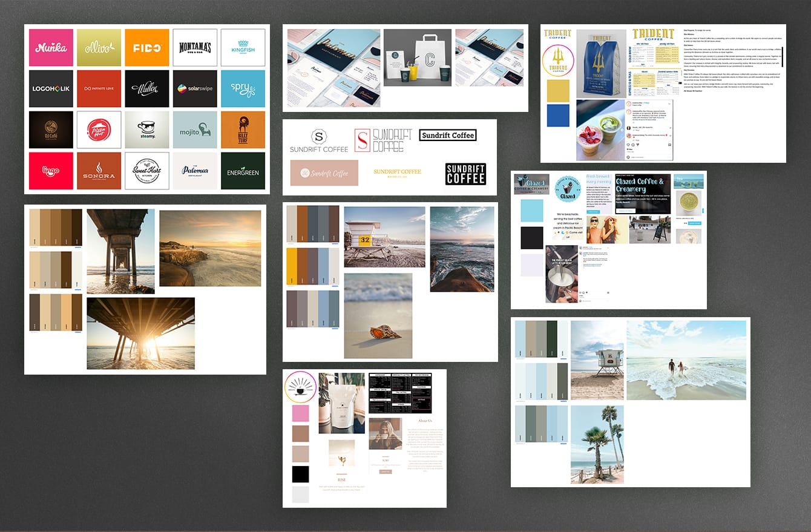Viewport: 811px width, 532px height.
Task: Click the sunburst coffee cup circle logo
Action: pos(301,387)
